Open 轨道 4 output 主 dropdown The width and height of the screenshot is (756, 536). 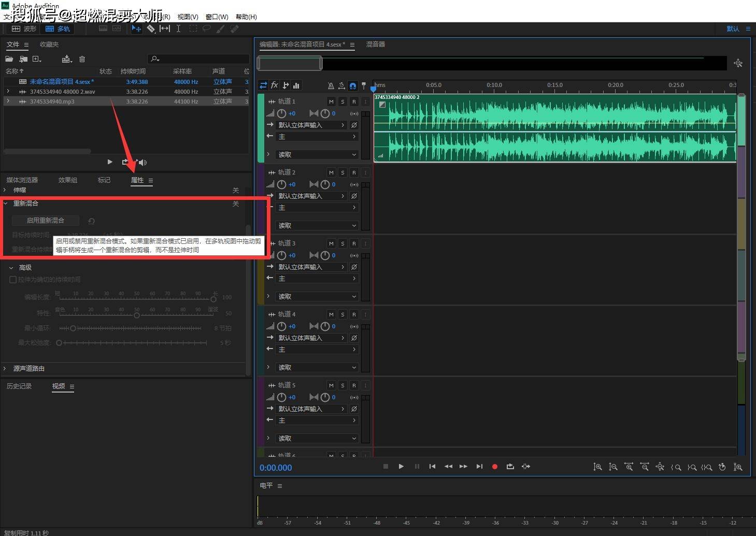coord(317,350)
